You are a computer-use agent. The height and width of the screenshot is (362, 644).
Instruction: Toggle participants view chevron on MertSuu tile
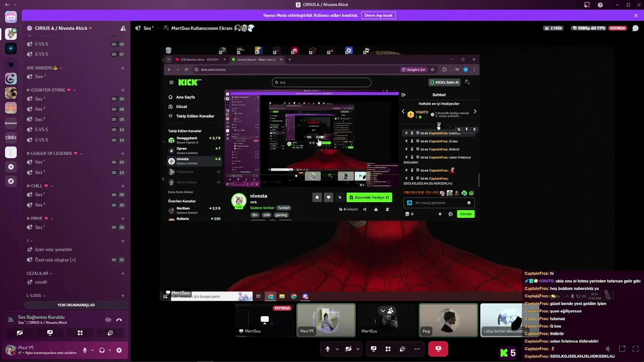[x=383, y=311]
